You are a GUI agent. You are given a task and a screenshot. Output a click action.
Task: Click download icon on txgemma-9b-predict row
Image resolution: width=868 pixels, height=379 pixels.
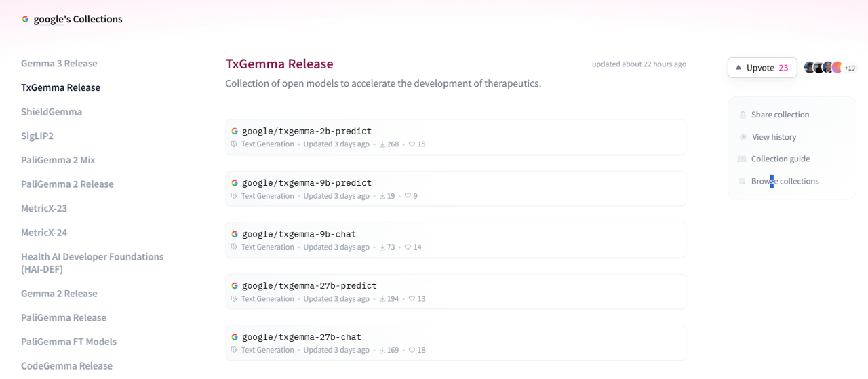point(382,196)
